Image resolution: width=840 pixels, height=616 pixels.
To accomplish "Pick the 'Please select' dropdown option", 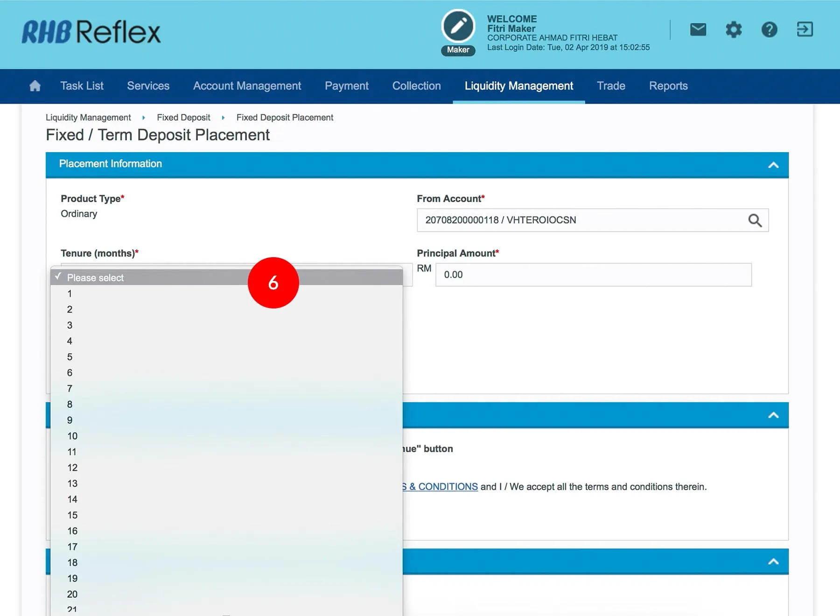I will [x=95, y=278].
